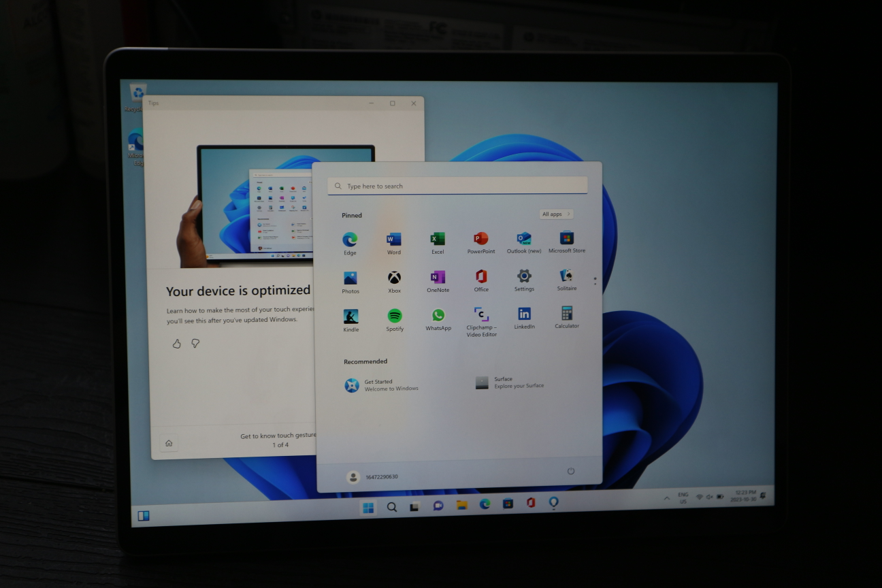Click the Type here to search box
This screenshot has height=588, width=882.
coord(457,186)
